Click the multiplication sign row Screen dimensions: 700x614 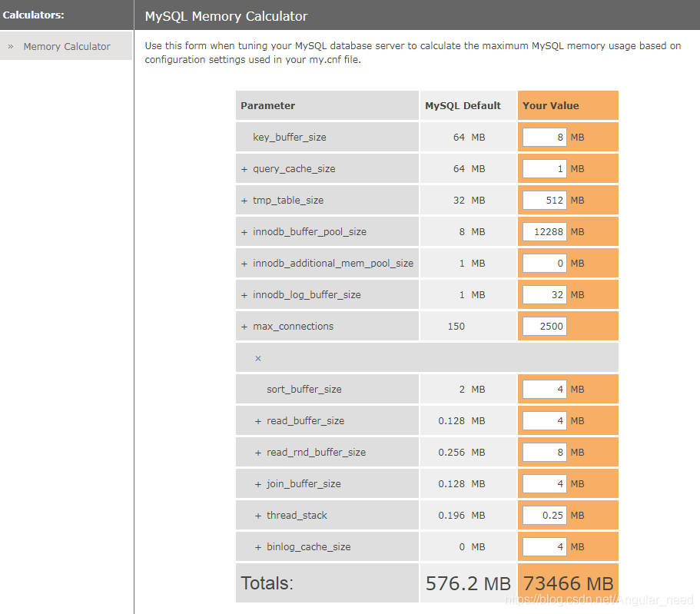(x=426, y=357)
